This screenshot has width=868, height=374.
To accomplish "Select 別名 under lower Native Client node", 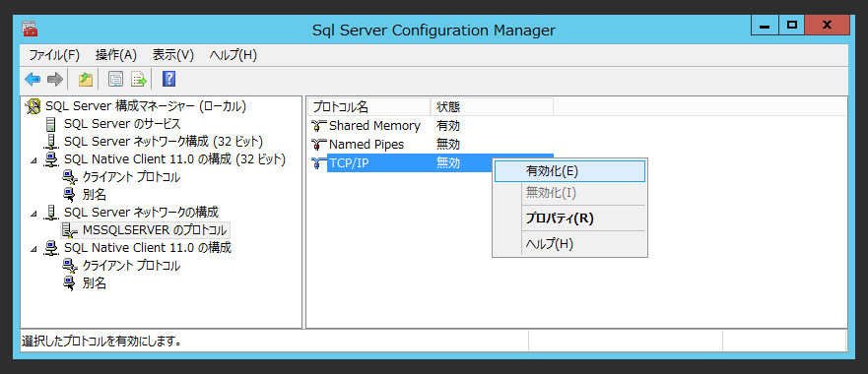I will pyautogui.click(x=95, y=283).
